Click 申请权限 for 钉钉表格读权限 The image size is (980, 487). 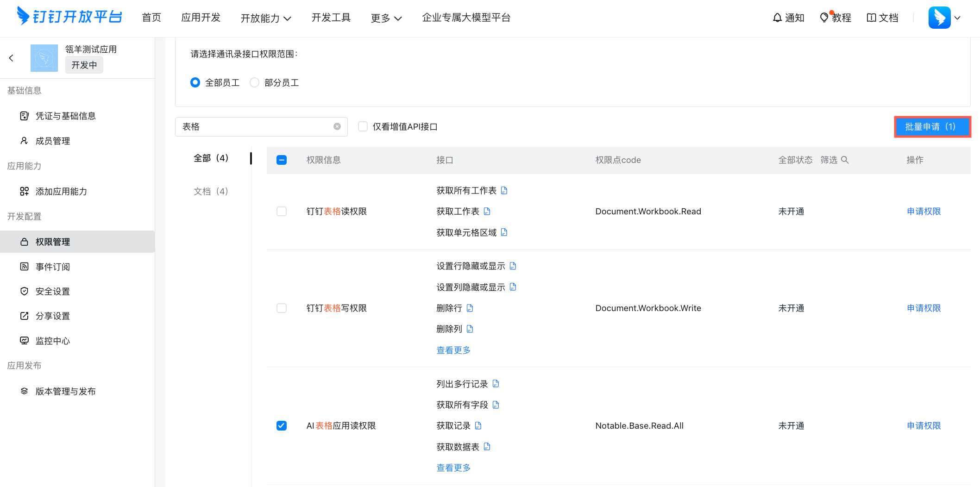[924, 212]
